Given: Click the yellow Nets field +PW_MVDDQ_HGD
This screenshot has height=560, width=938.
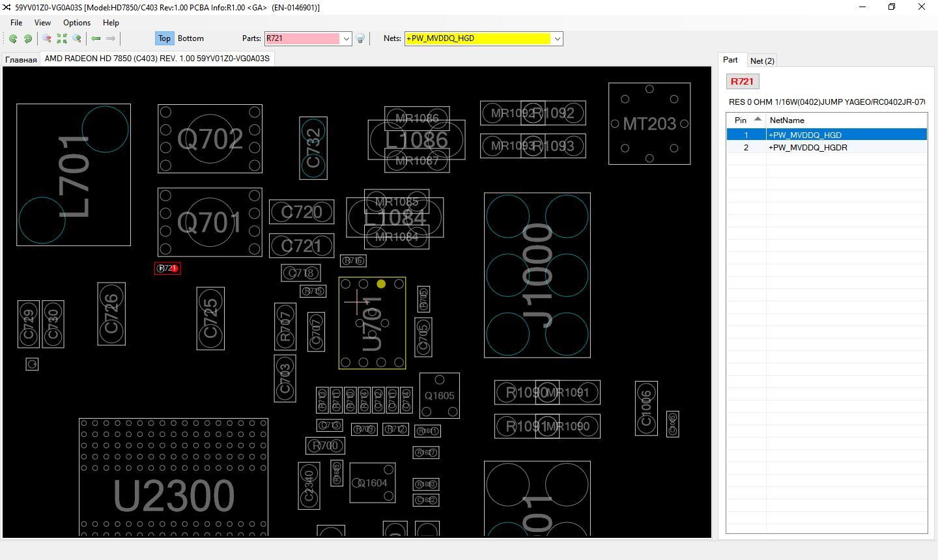Looking at the screenshot, I should click(x=477, y=38).
